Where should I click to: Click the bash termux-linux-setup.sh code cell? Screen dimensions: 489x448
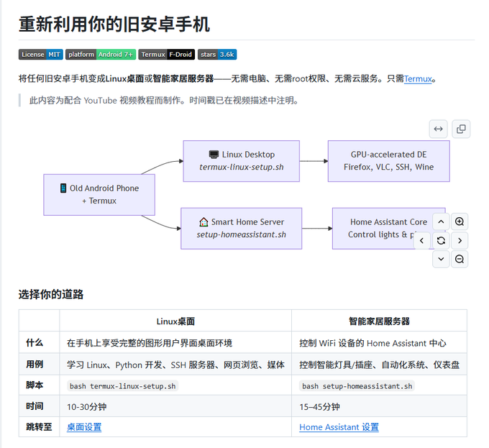(x=122, y=386)
